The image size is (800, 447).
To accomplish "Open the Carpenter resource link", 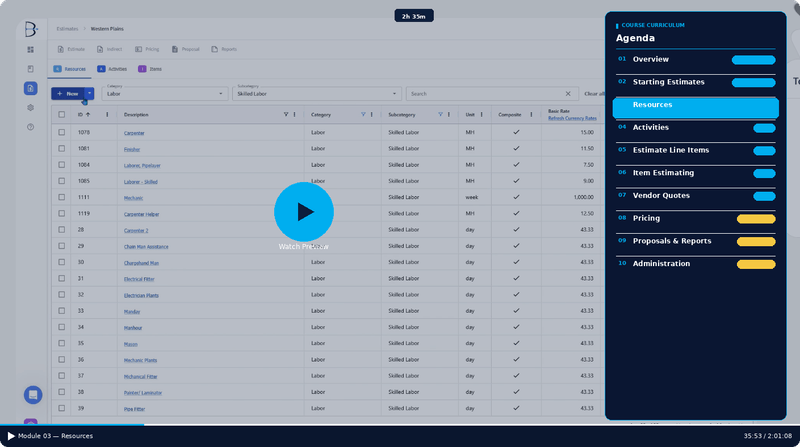I will click(x=134, y=133).
